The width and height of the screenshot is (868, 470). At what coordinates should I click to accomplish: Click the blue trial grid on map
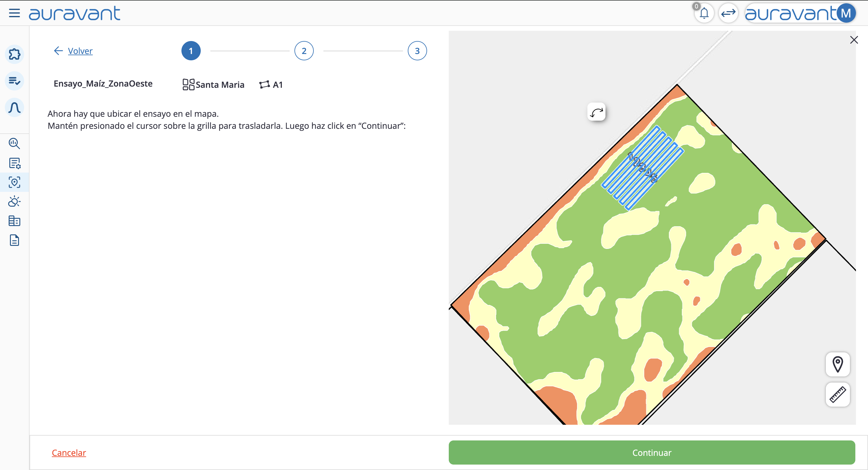pyautogui.click(x=643, y=167)
